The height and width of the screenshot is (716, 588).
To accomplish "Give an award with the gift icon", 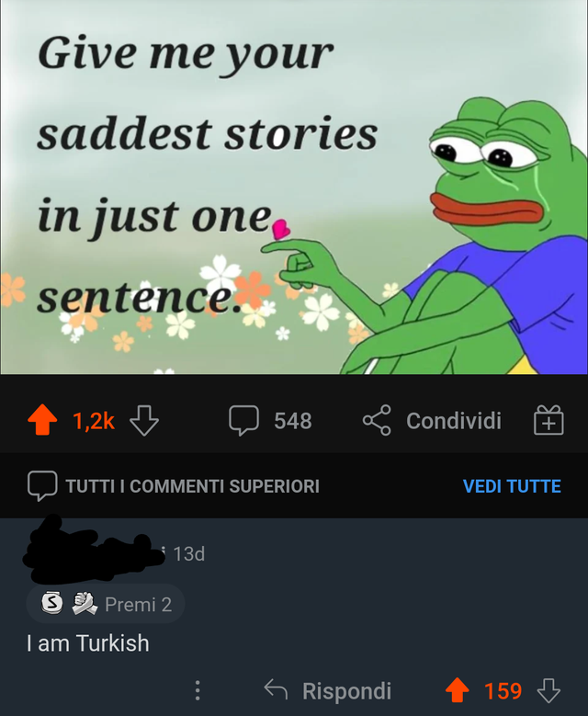I will pos(548,421).
